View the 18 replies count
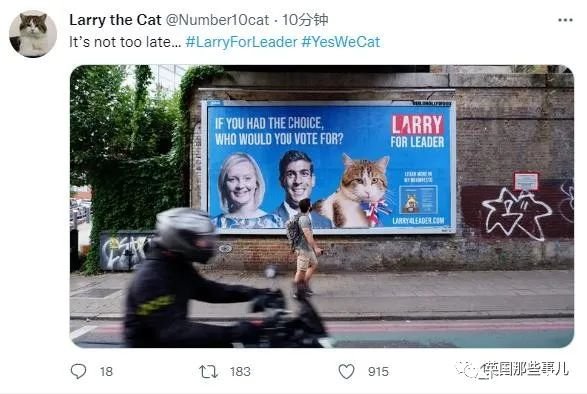This screenshot has height=394, width=587. [106, 372]
